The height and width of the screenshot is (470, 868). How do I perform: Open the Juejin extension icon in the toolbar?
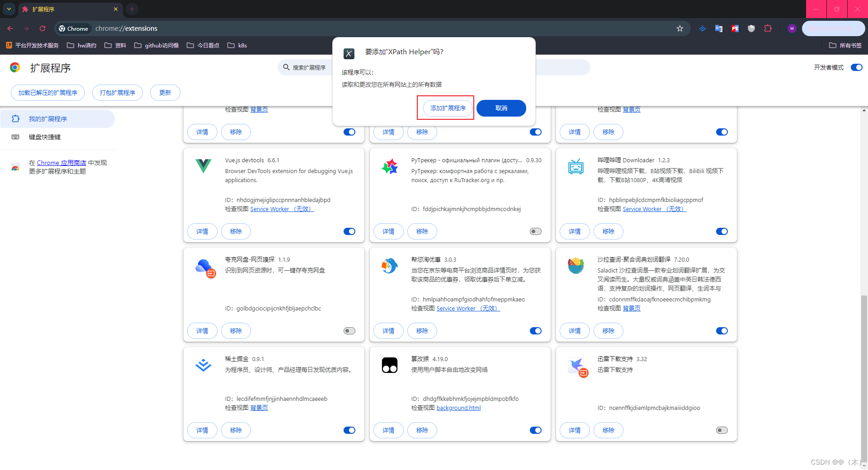click(703, 28)
